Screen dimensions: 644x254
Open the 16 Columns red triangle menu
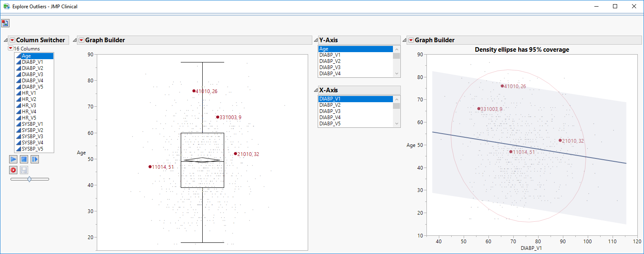(x=11, y=48)
